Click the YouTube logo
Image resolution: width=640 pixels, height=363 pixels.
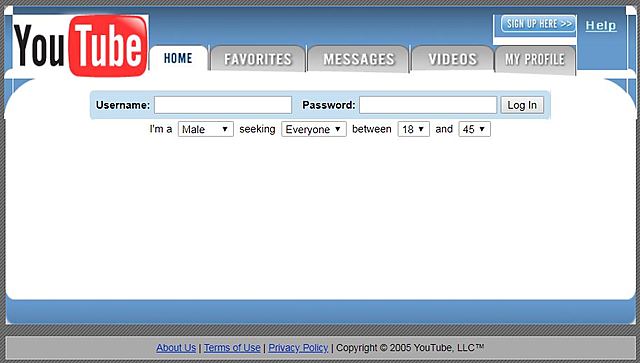click(x=80, y=46)
